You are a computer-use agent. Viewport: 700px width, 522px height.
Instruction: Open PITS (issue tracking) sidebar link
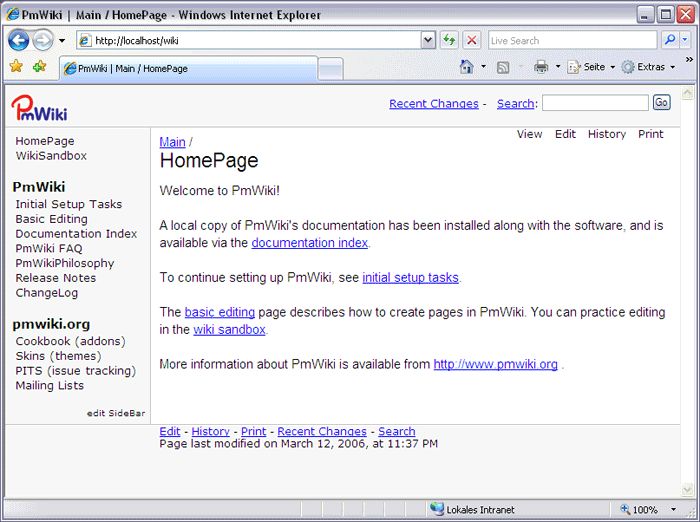point(75,371)
